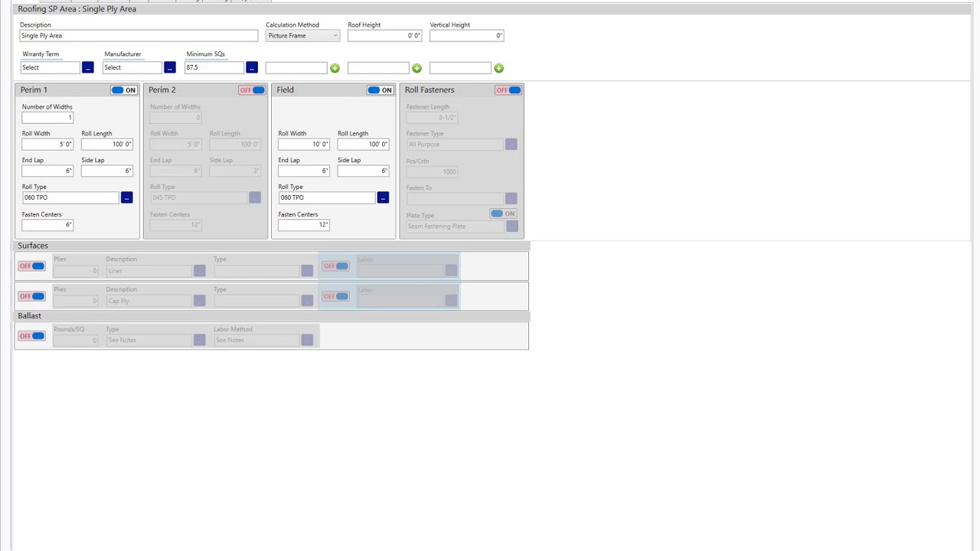Enable the Perim 2 section toggle
This screenshot has height=551, width=980.
252,90
